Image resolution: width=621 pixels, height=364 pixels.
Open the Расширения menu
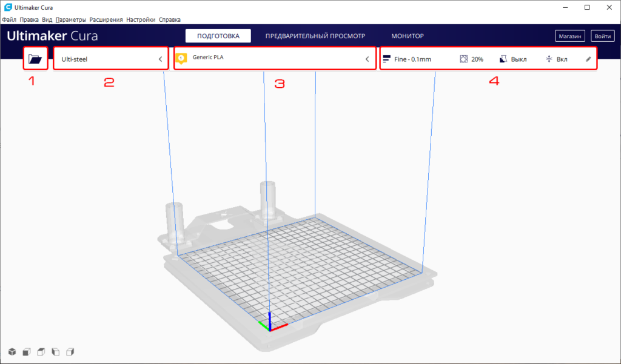[x=106, y=19]
